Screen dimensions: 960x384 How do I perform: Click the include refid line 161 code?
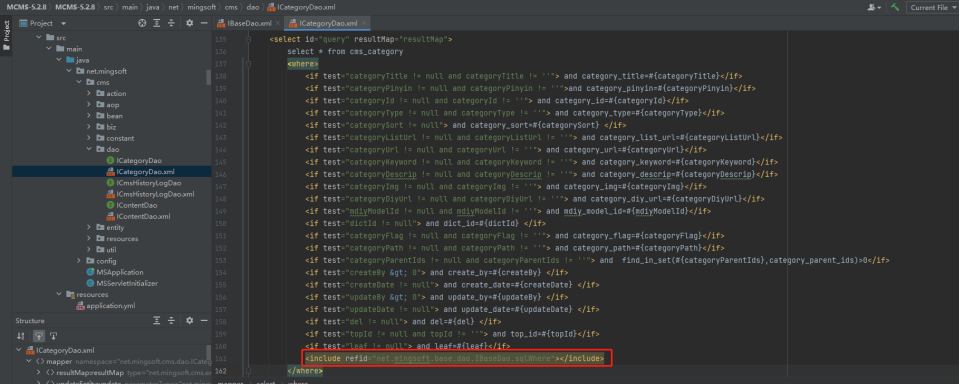click(x=455, y=358)
